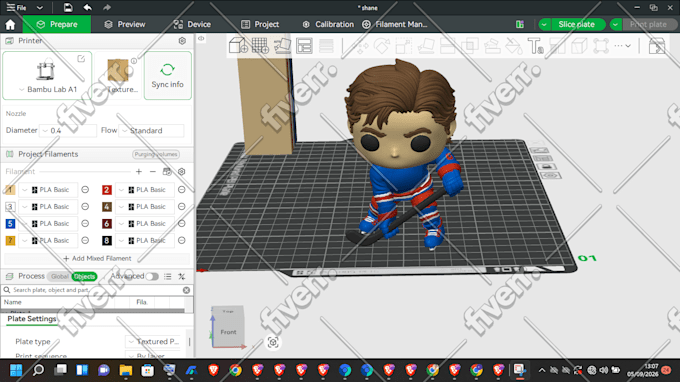Remove filament 2 with its circle-minus icon

click(x=182, y=189)
